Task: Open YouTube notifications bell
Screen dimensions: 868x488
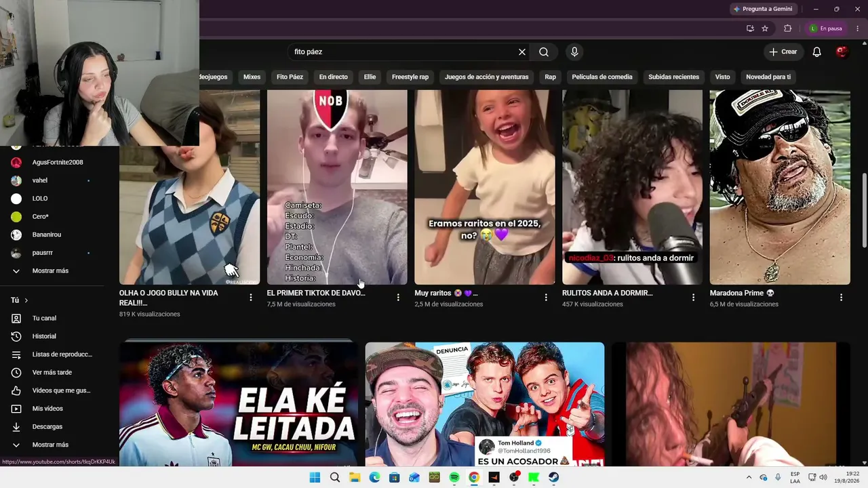Action: pos(817,52)
